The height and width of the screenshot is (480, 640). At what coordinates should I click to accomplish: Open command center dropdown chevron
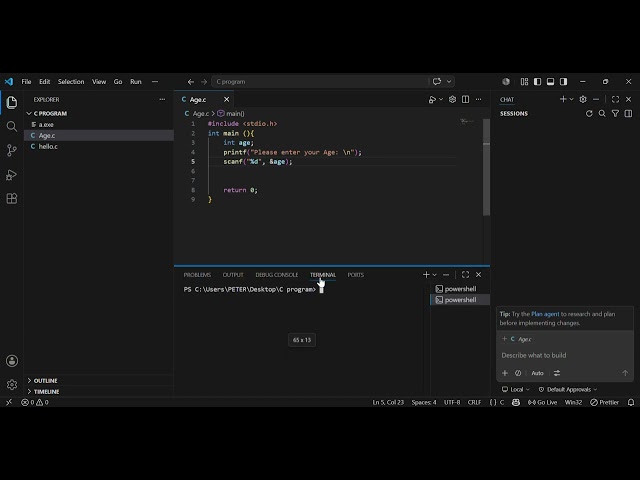[x=449, y=82]
